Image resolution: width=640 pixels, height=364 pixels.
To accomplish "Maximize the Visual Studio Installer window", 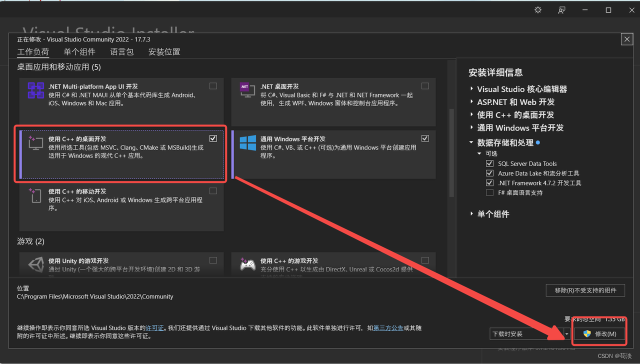I will click(x=608, y=10).
